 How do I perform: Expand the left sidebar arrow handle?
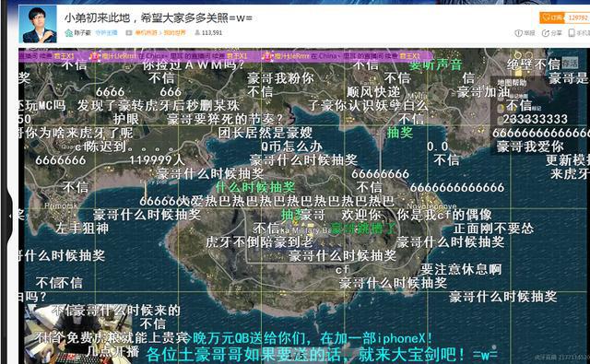(9, 216)
